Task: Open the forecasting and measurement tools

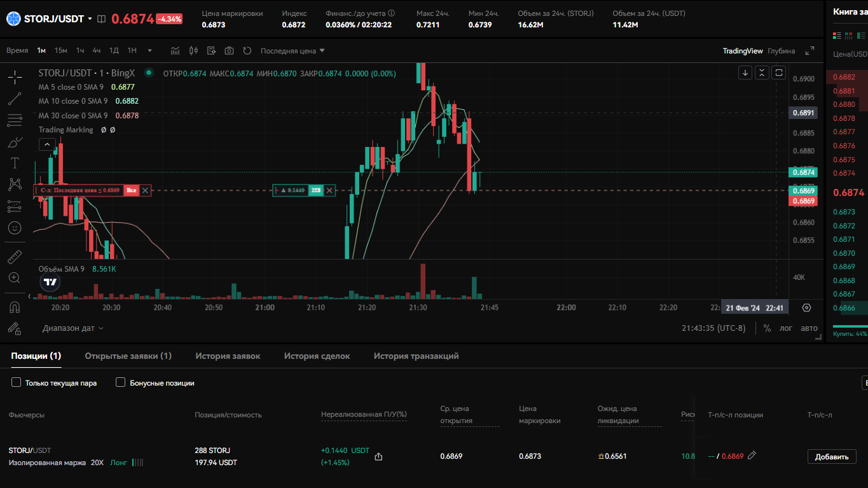Action: (15, 206)
